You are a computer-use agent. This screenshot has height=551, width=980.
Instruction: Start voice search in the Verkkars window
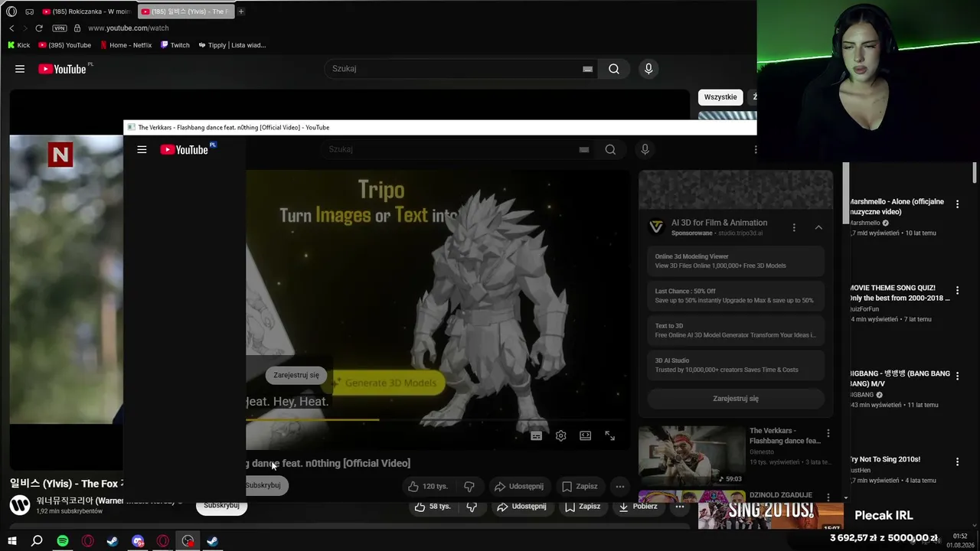pos(645,149)
